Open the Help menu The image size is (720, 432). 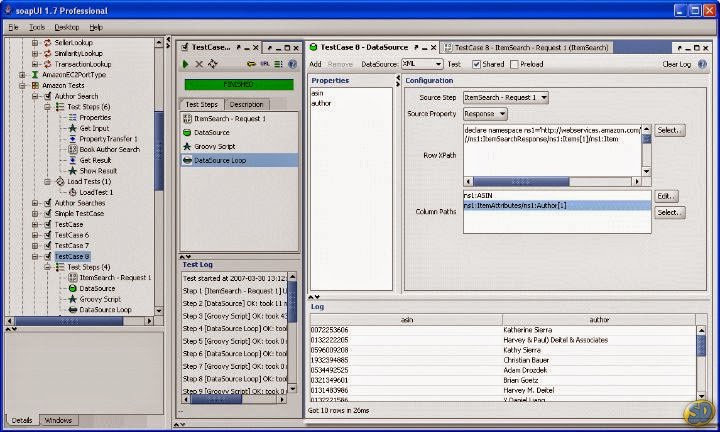coord(96,28)
